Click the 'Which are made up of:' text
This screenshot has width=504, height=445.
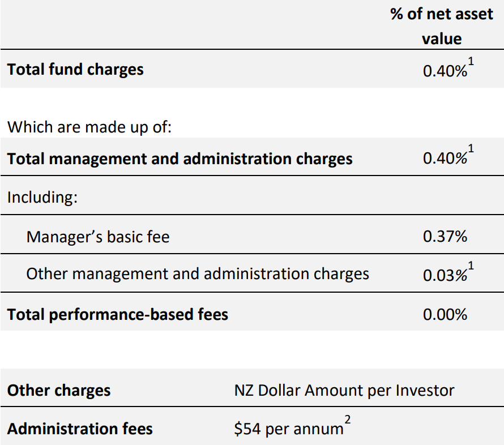click(x=89, y=127)
